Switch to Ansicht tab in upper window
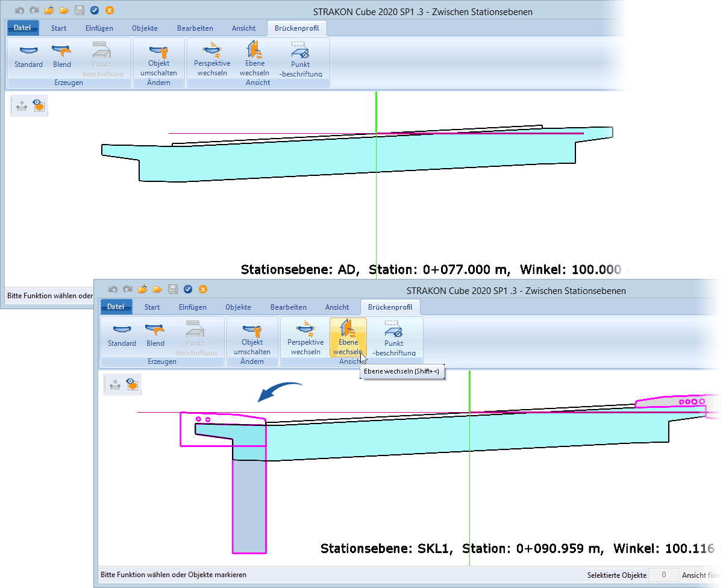The width and height of the screenshot is (723, 588). click(244, 28)
